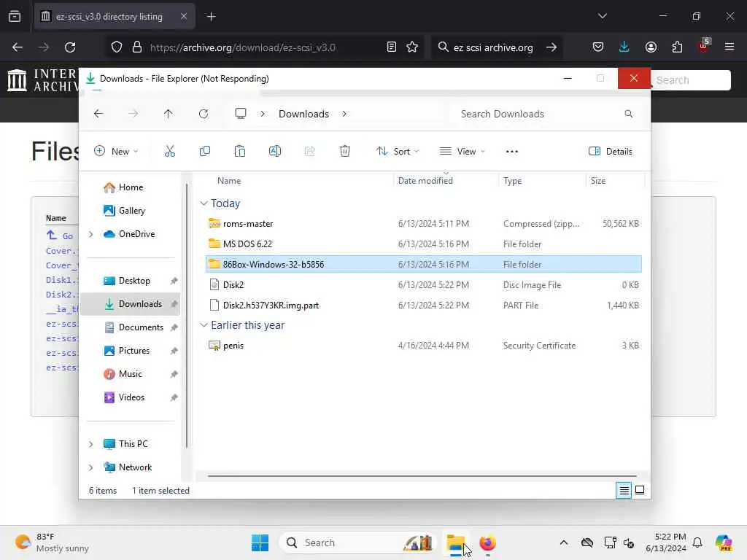Select Videos in navigation pane

click(131, 397)
